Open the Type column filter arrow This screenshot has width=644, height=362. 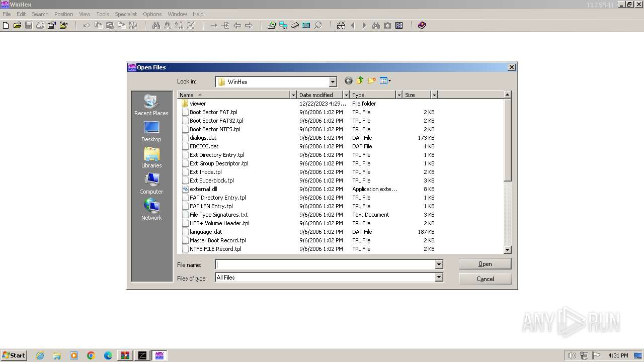click(x=399, y=95)
